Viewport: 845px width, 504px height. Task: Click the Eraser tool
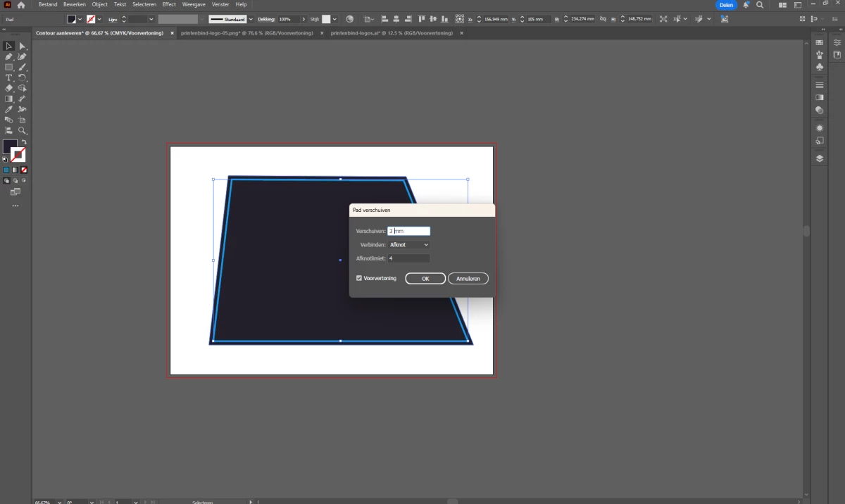pos(8,89)
